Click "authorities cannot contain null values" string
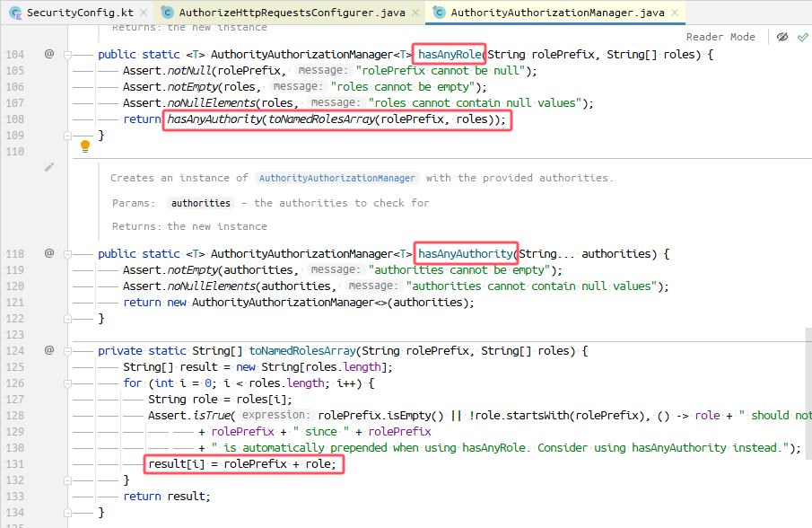The width and height of the screenshot is (812, 528). (532, 286)
